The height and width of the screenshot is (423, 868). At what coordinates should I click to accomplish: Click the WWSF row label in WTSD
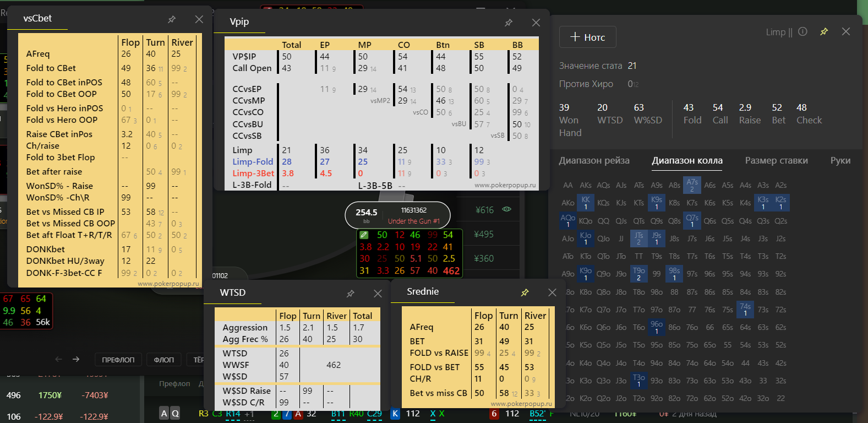click(x=236, y=365)
